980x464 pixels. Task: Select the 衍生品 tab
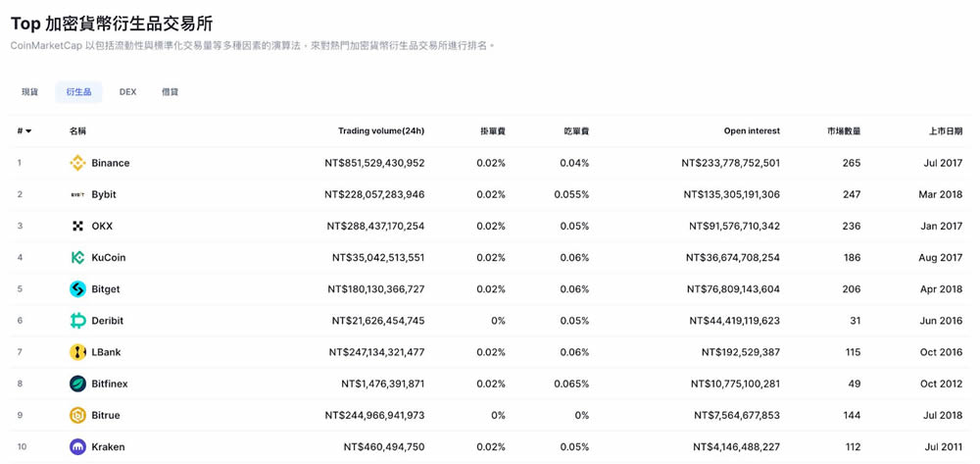pos(78,92)
